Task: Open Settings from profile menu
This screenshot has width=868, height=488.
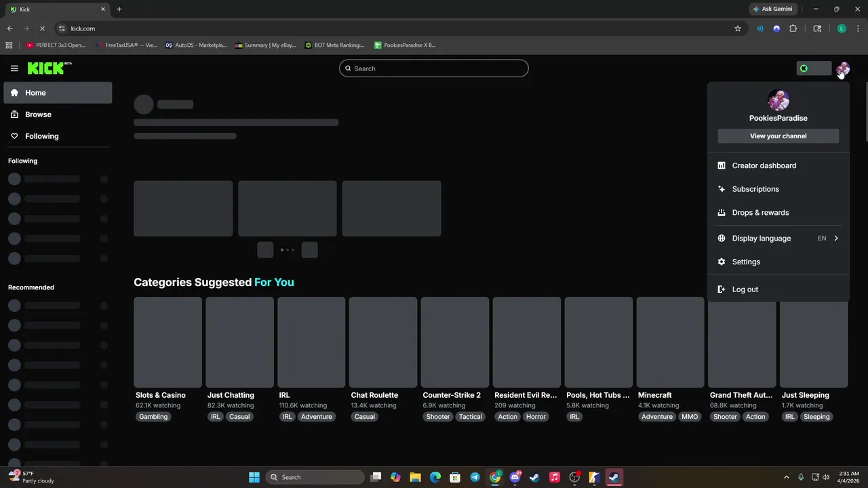Action: [778, 262]
